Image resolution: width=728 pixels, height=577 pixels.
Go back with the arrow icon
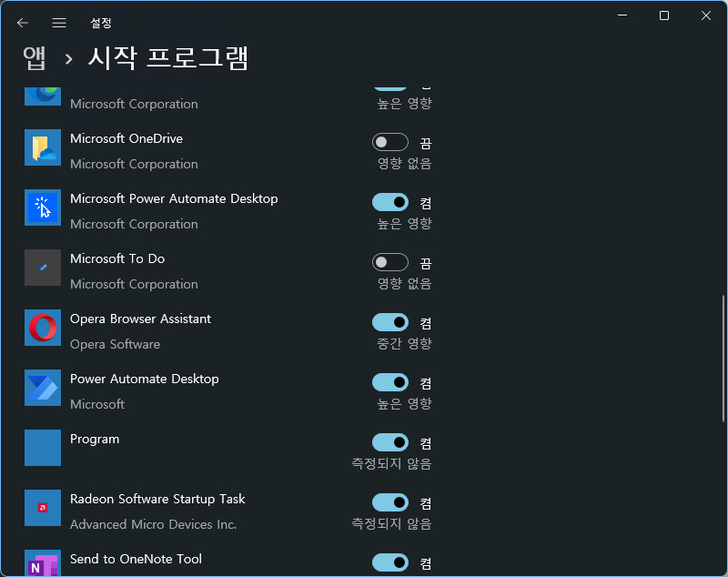(x=22, y=23)
